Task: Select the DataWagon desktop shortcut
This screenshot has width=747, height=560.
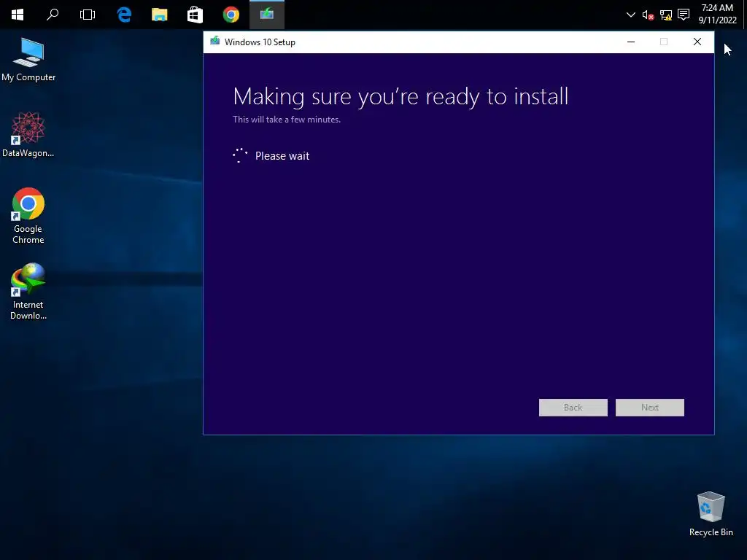Action: tap(28, 135)
